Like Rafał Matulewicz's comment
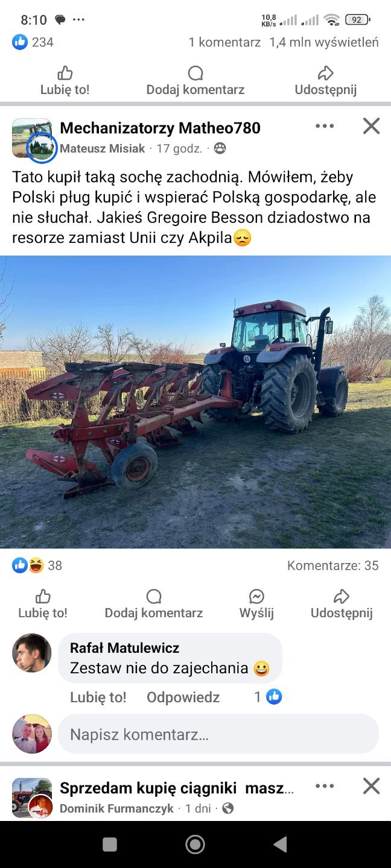 pyautogui.click(x=98, y=697)
